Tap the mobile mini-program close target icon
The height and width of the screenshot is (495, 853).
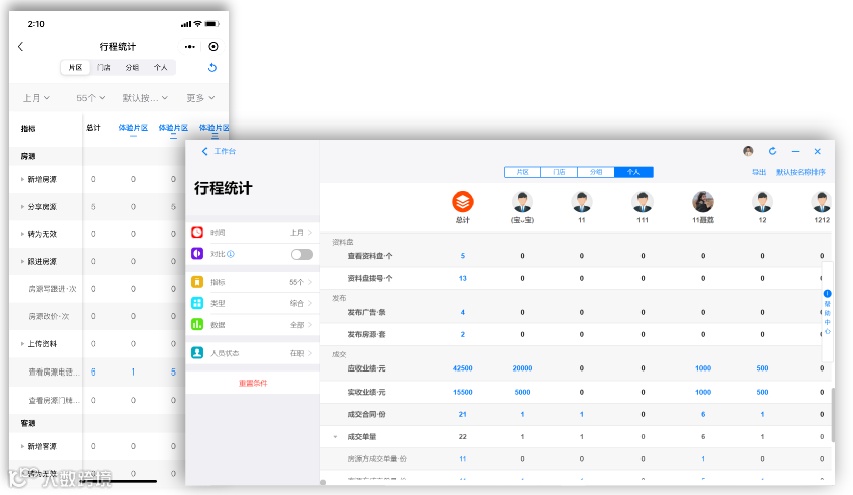coord(213,47)
